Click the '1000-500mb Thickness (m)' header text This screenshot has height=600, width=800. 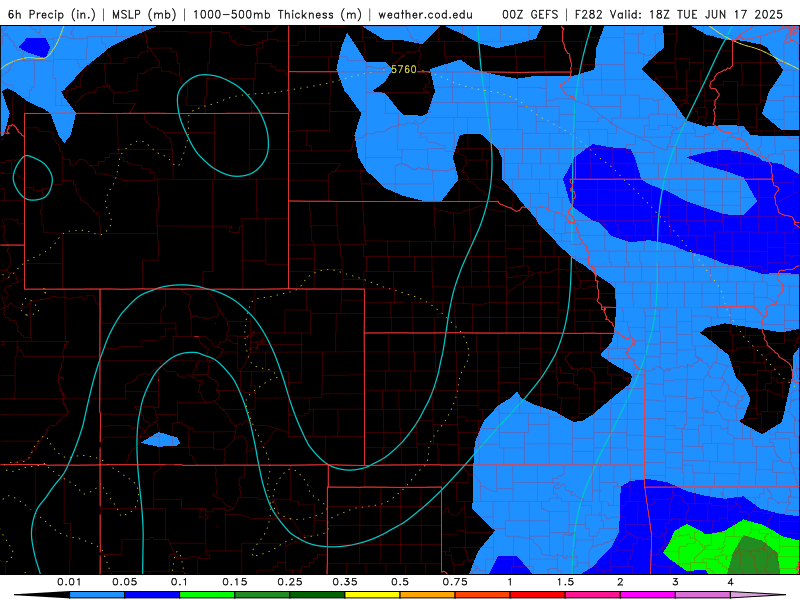click(x=277, y=14)
